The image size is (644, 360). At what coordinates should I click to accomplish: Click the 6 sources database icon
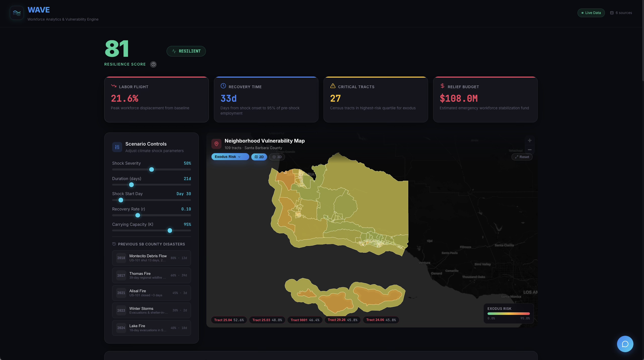[611, 13]
